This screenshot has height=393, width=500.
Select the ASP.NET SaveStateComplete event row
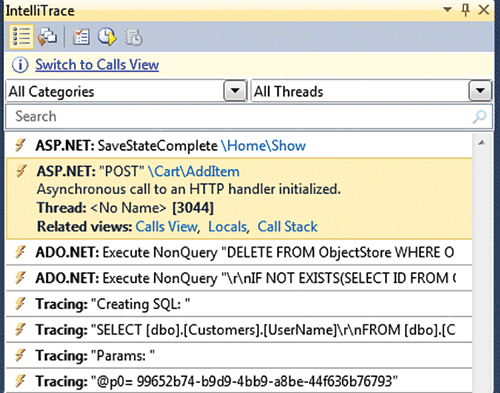(239, 145)
